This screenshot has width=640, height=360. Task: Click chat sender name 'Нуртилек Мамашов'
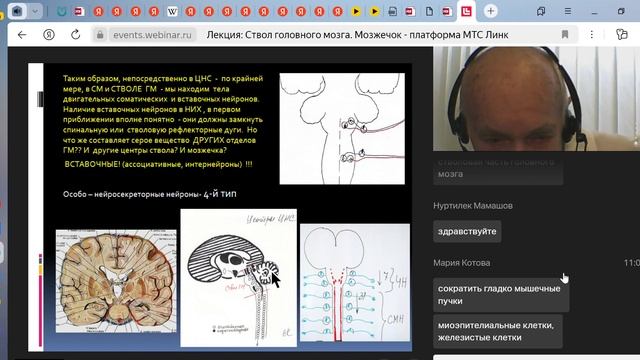tap(473, 206)
